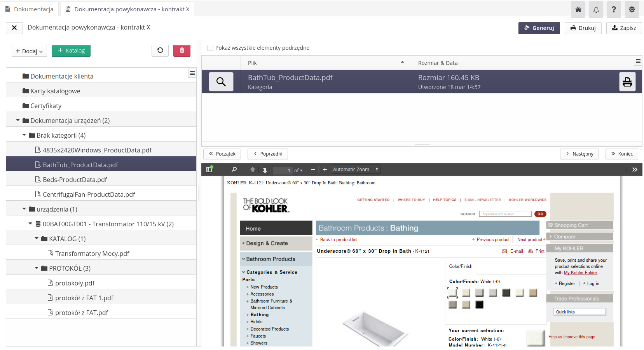Toggle the PDF viewer sidebar
The width and height of the screenshot is (644, 350).
[209, 169]
